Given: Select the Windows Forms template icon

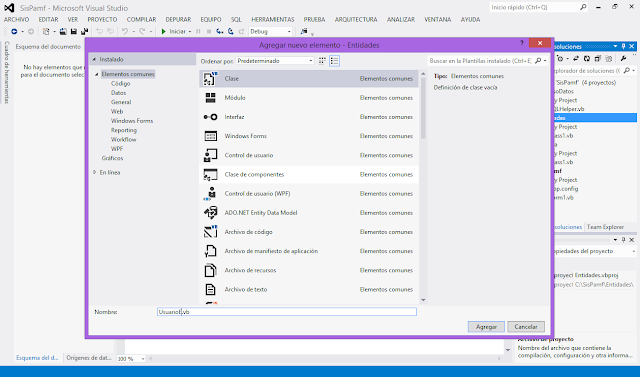Looking at the screenshot, I should [210, 136].
